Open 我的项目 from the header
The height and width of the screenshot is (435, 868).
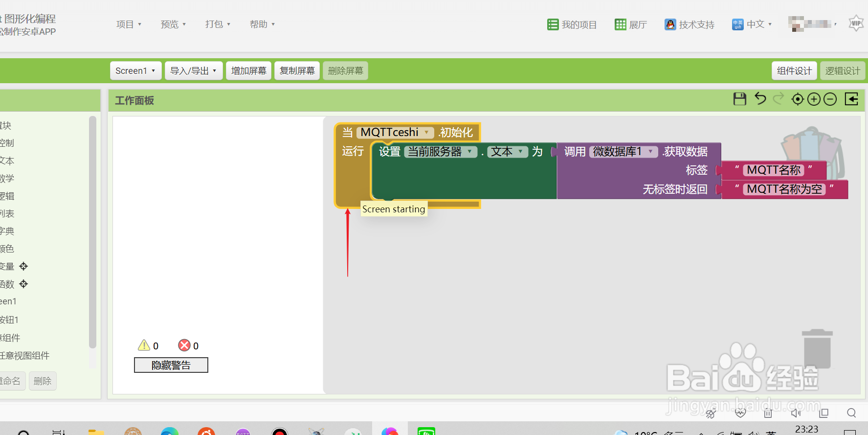coord(572,24)
